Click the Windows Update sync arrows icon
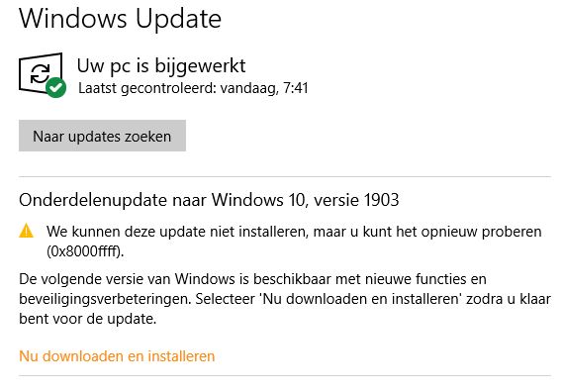The height and width of the screenshot is (392, 563). (41, 73)
